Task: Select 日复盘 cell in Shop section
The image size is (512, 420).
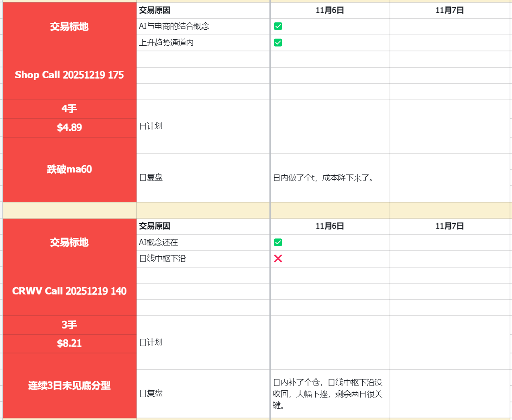Action: 203,178
